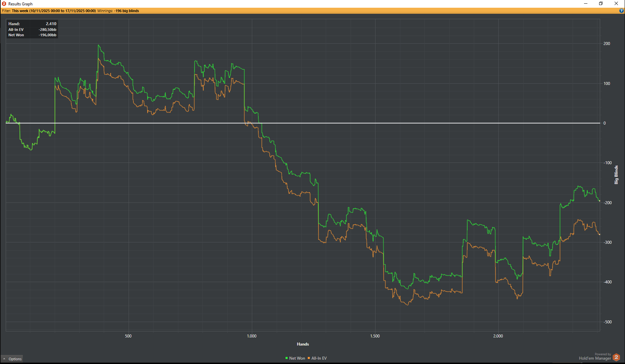Click the "0" baseline label on vertical axis
Image resolution: width=625 pixels, height=364 pixels.
605,123
